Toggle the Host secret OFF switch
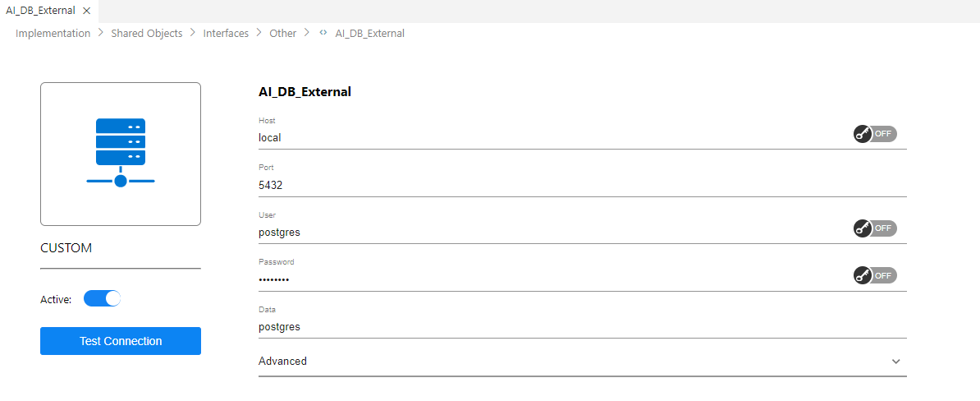Screen dimensions: 980x401 [882, 134]
